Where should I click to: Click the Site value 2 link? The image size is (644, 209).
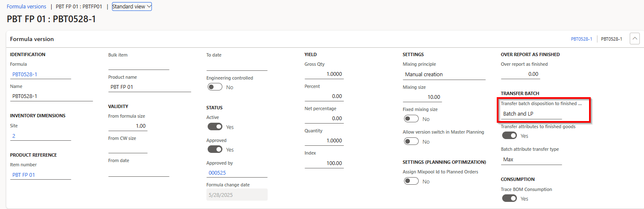pos(14,136)
